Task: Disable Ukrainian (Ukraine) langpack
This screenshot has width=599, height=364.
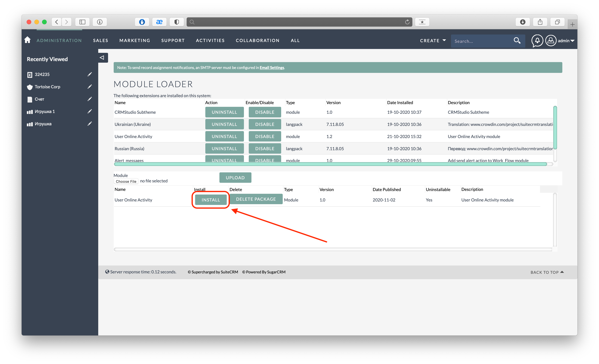Action: pos(265,124)
